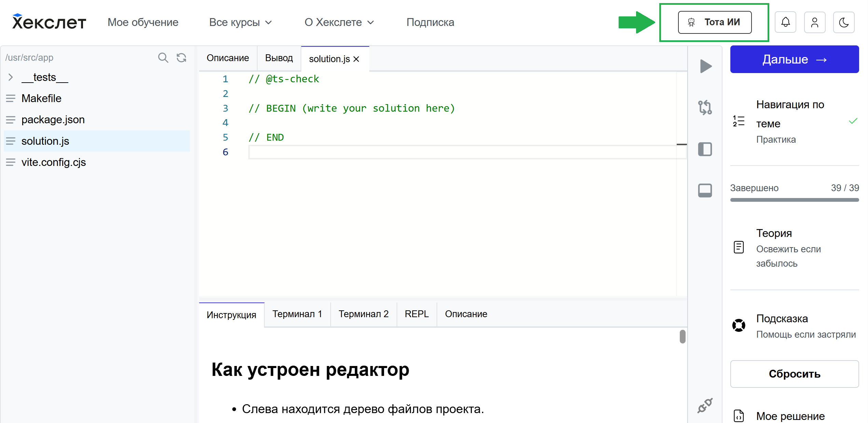Refresh the file tree
The width and height of the screenshot is (868, 423).
[x=181, y=58]
